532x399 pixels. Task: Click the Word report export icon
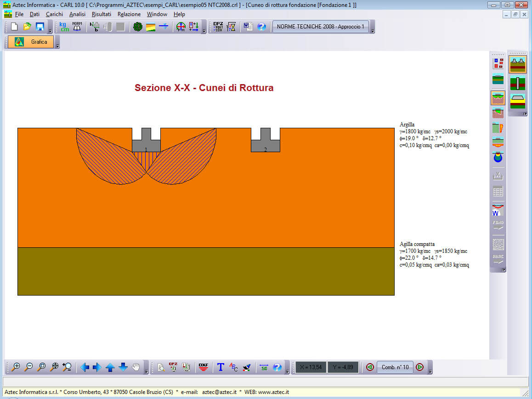[248, 27]
